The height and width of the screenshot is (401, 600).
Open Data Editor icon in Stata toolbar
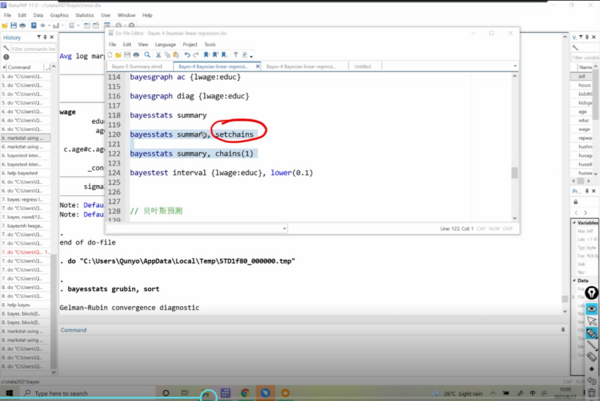[x=87, y=26]
